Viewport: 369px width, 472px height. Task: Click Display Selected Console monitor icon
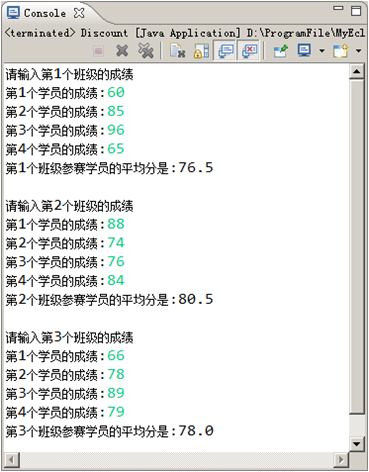(304, 51)
